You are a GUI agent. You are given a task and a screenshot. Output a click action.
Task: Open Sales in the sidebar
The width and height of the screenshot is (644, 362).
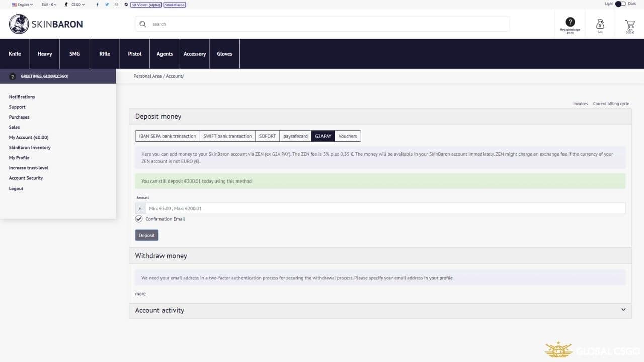14,127
